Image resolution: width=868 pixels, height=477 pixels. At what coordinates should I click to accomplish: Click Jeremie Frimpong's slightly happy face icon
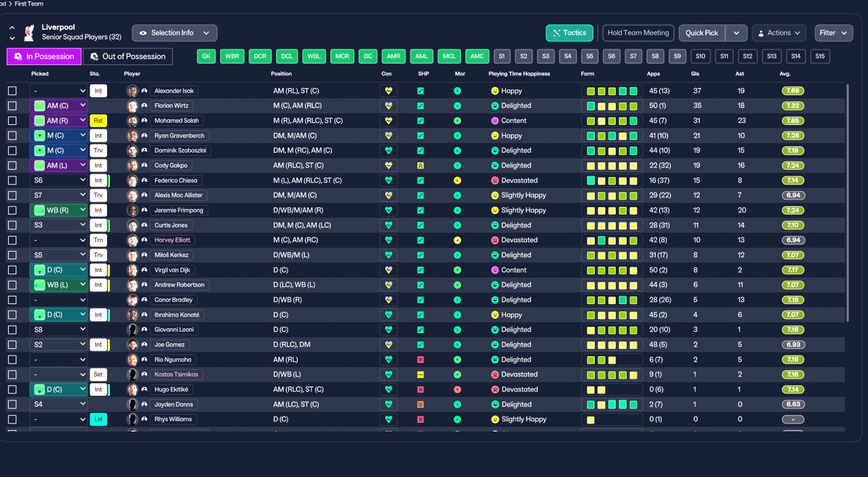495,210
